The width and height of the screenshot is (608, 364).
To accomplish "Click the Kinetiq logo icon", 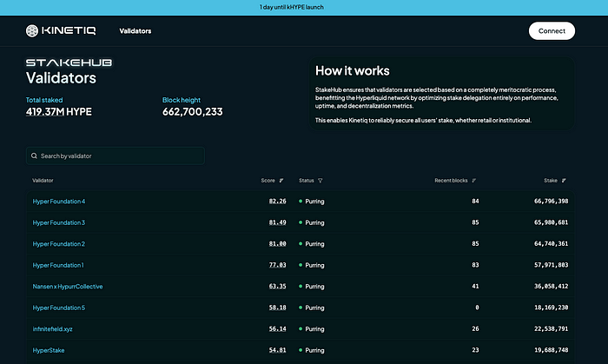I will point(32,30).
